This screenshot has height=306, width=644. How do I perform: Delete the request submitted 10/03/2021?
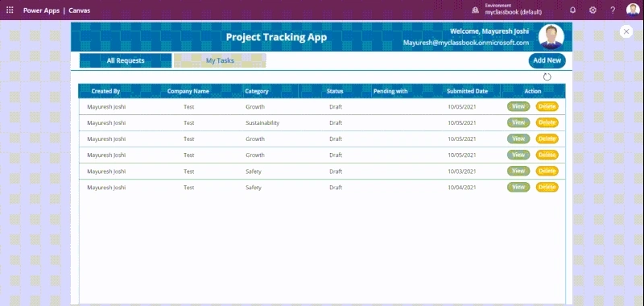547,171
